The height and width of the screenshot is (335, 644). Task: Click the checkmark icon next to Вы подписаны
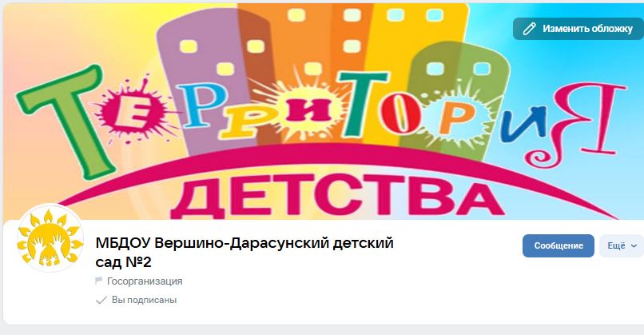101,300
